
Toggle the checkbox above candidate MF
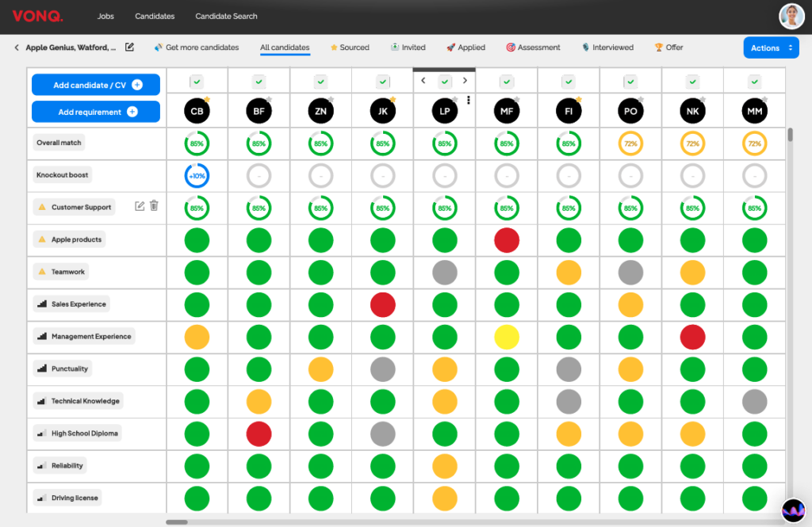pos(507,81)
